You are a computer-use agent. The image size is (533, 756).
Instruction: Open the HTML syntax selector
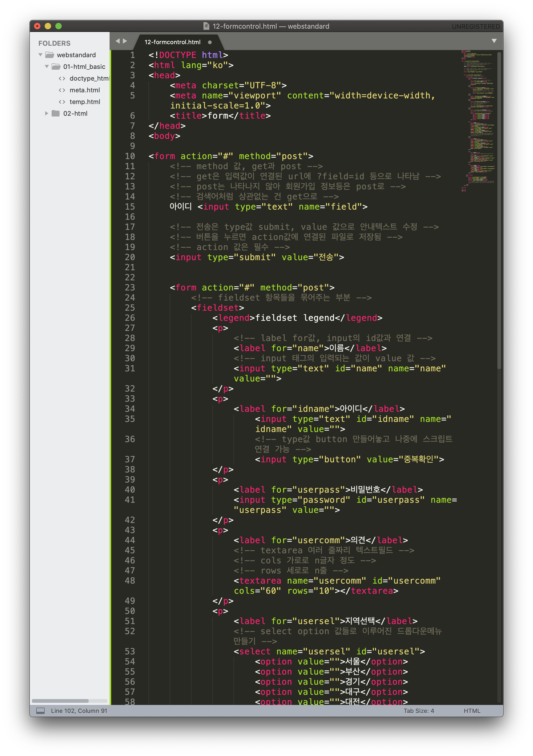click(472, 711)
